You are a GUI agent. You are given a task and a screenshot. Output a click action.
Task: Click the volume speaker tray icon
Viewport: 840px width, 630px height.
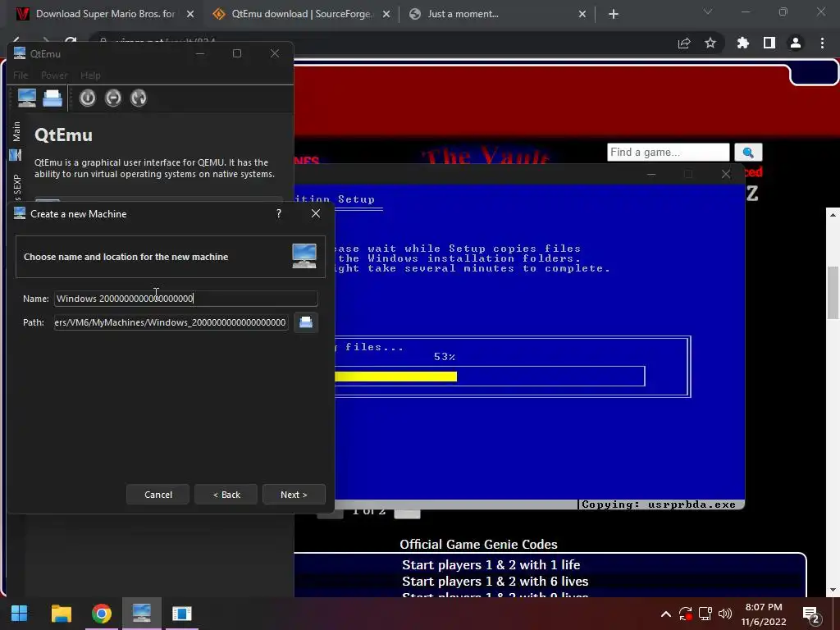725,614
